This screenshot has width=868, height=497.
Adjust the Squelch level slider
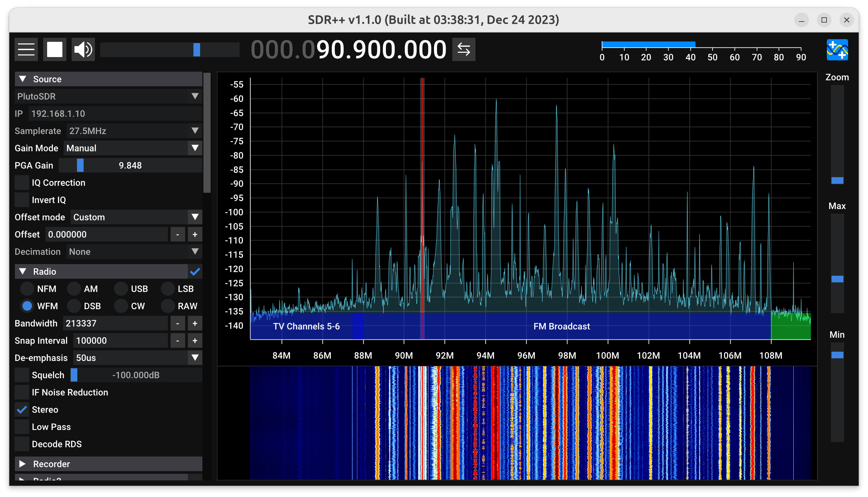(x=136, y=375)
